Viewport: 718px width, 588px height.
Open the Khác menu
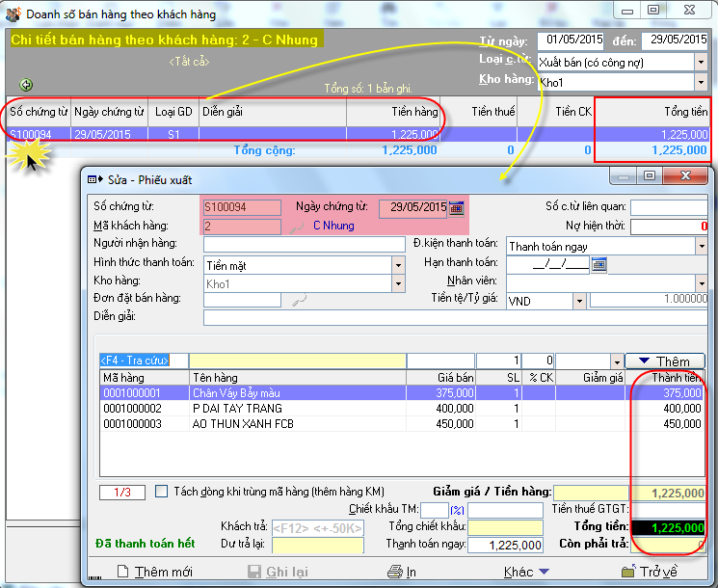[x=526, y=572]
